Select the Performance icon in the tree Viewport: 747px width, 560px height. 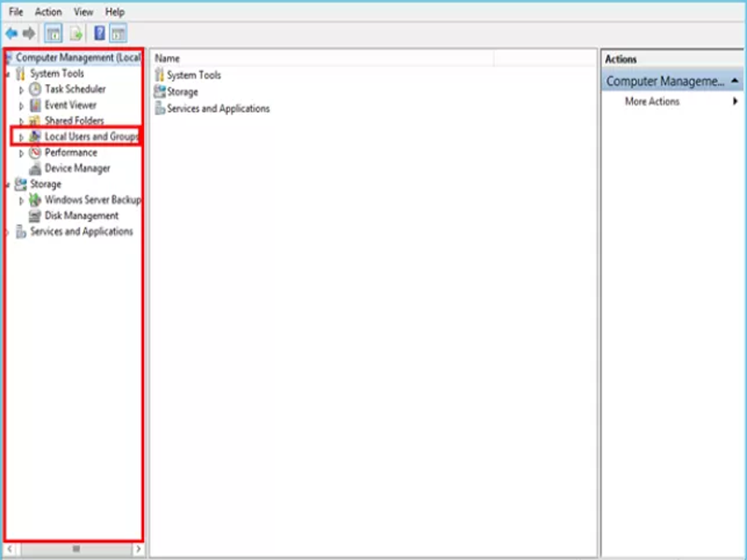point(35,152)
